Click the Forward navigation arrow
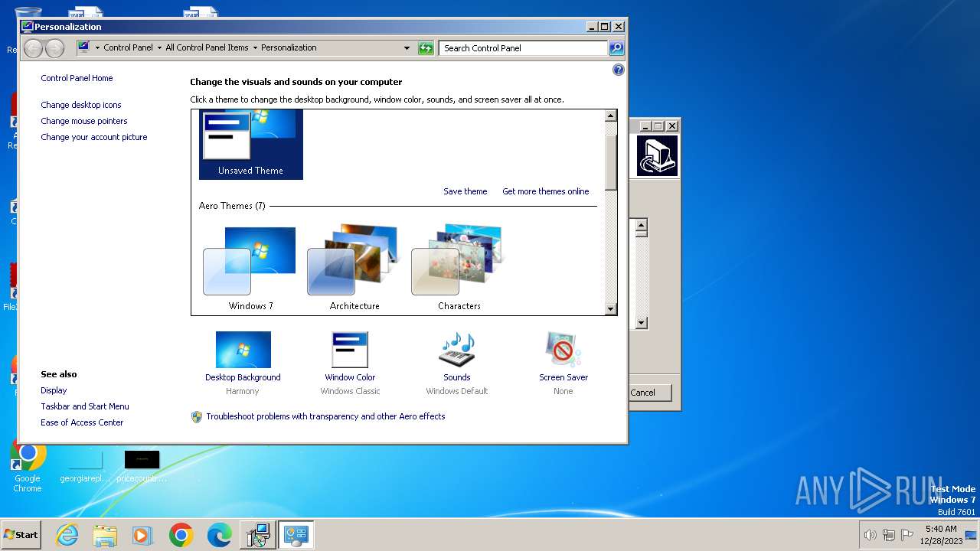 point(54,48)
